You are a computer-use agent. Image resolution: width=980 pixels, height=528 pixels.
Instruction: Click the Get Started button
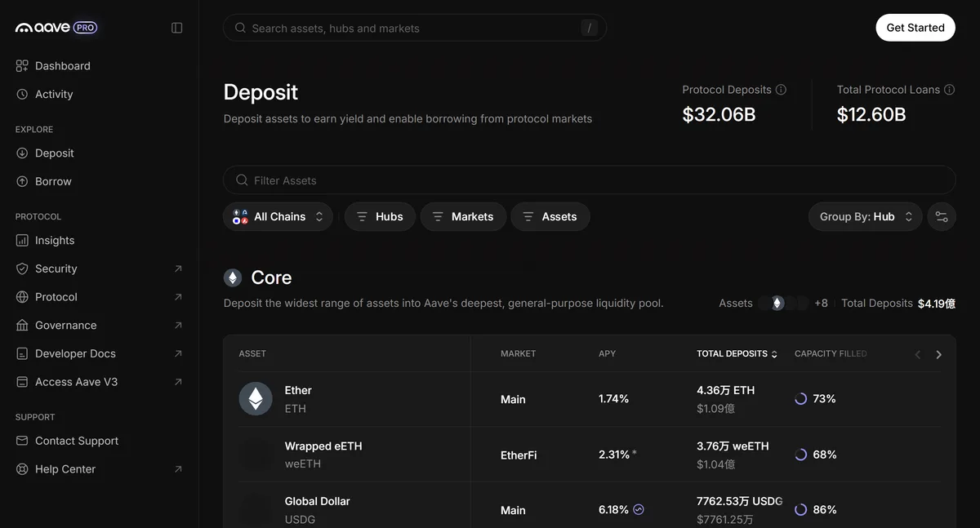[x=915, y=28]
